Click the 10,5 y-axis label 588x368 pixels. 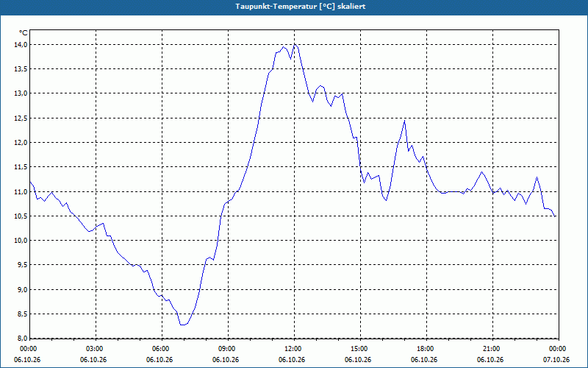[x=21, y=216]
